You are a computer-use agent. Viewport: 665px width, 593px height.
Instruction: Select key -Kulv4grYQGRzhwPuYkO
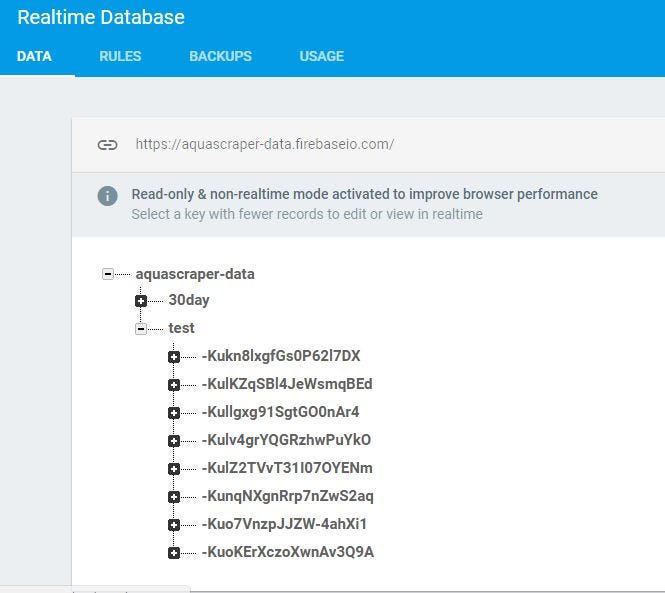pos(286,440)
